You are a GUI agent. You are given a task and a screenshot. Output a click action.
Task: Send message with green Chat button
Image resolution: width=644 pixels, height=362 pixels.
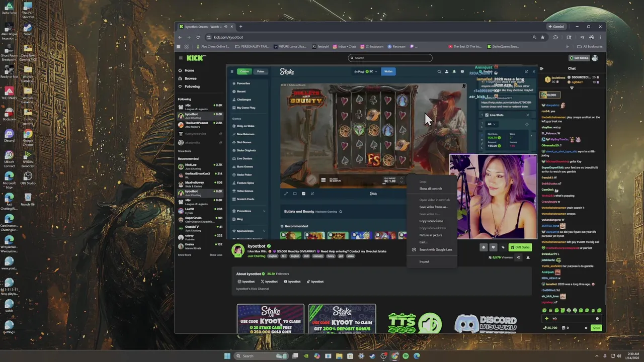coord(596,328)
